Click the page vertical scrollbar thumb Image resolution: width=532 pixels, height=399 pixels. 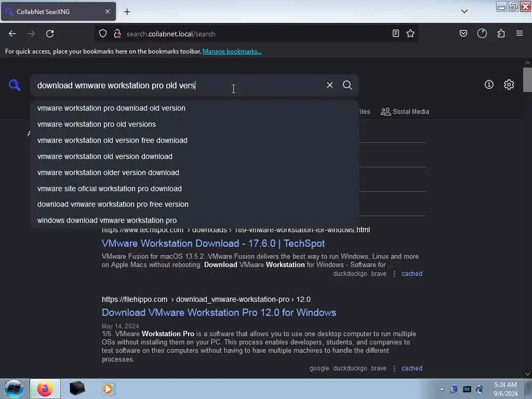click(x=527, y=79)
